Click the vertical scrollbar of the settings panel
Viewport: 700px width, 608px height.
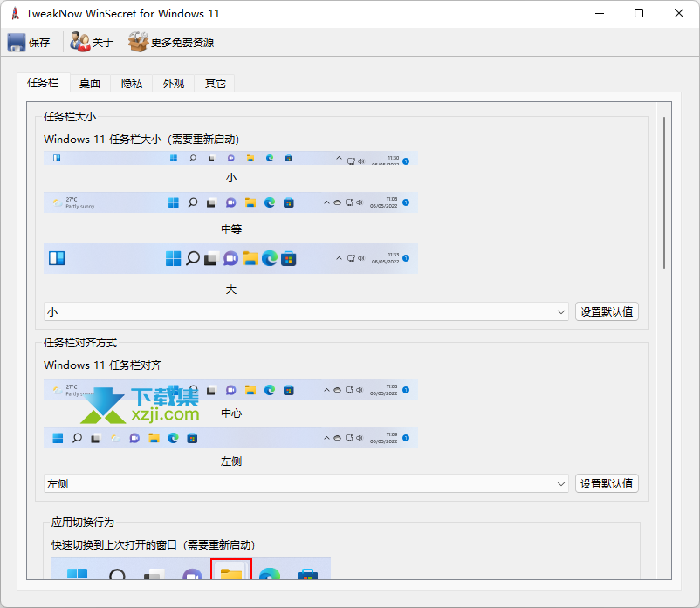664,193
